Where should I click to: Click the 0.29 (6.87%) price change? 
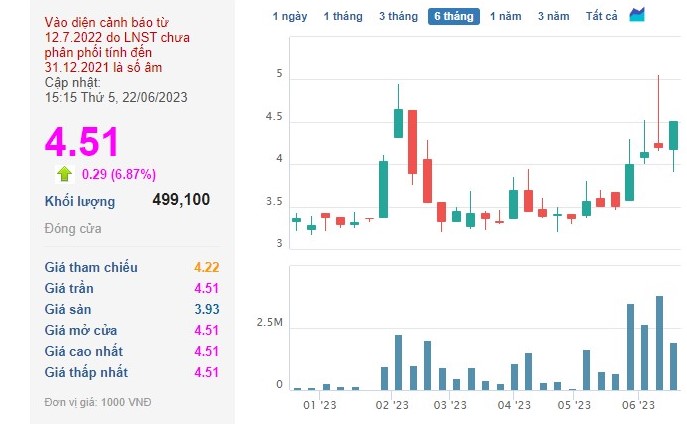coord(118,174)
